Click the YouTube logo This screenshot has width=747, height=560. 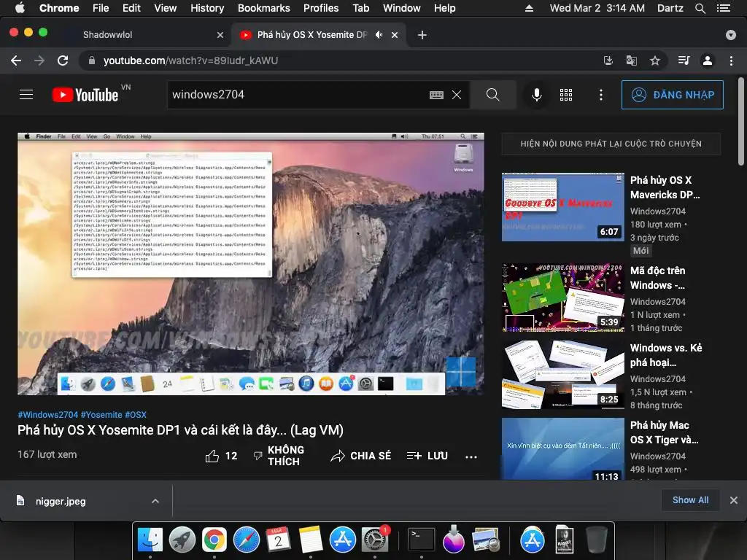85,95
